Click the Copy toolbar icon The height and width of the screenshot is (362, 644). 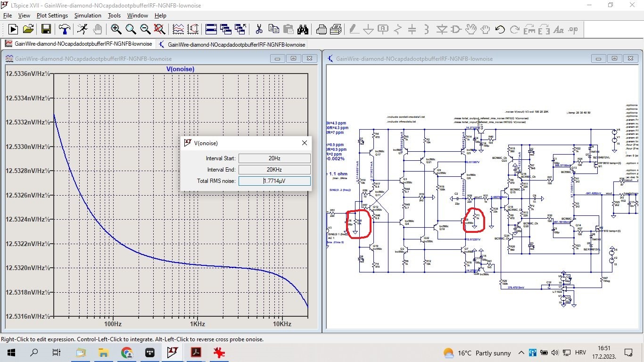tap(273, 29)
